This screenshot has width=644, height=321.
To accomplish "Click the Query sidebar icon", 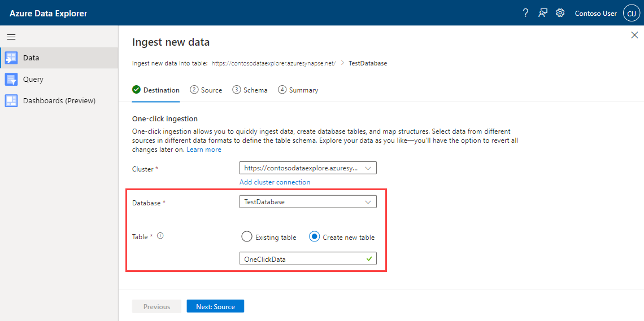I will [x=11, y=79].
